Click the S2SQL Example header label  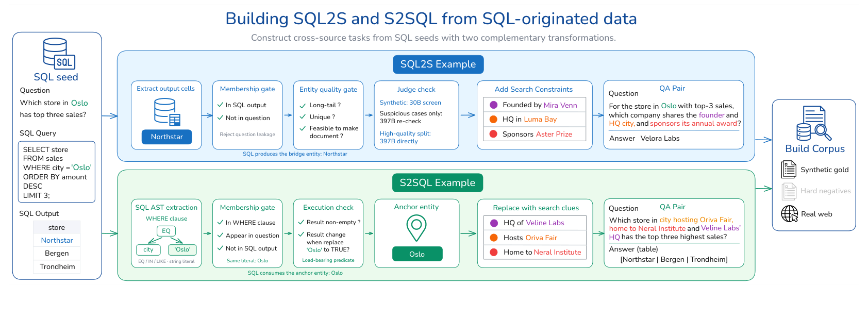point(438,183)
